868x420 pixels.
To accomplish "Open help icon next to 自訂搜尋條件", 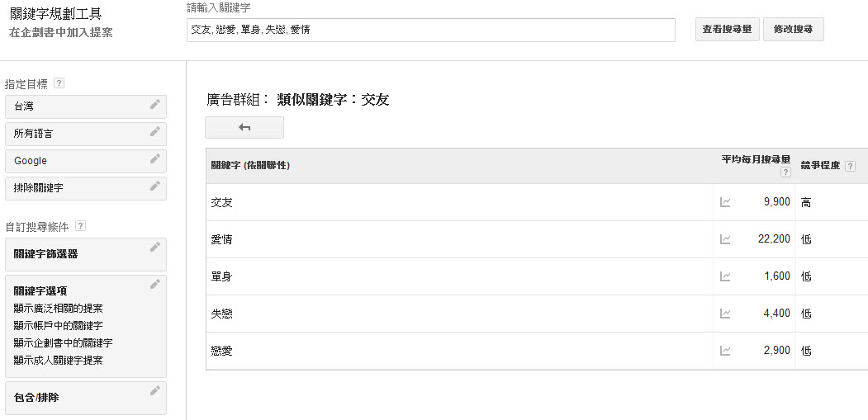I will (x=80, y=226).
